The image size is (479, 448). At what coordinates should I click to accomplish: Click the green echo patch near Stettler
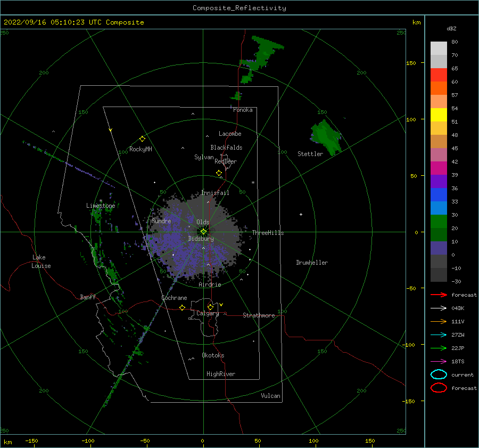tap(326, 137)
